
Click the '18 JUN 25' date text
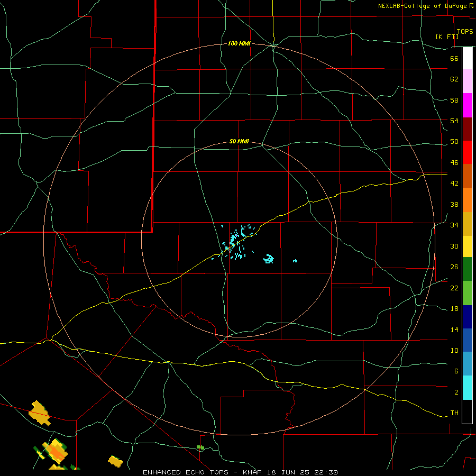288,472
